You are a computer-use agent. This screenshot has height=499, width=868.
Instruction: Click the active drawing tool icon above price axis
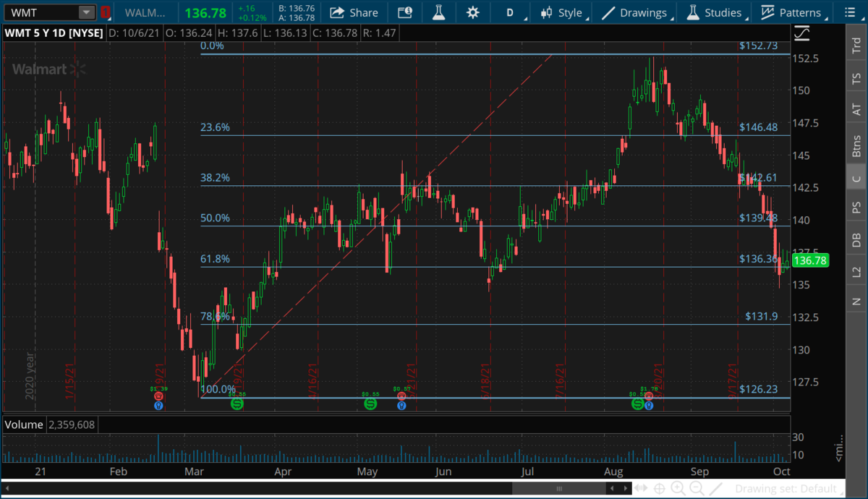point(801,33)
